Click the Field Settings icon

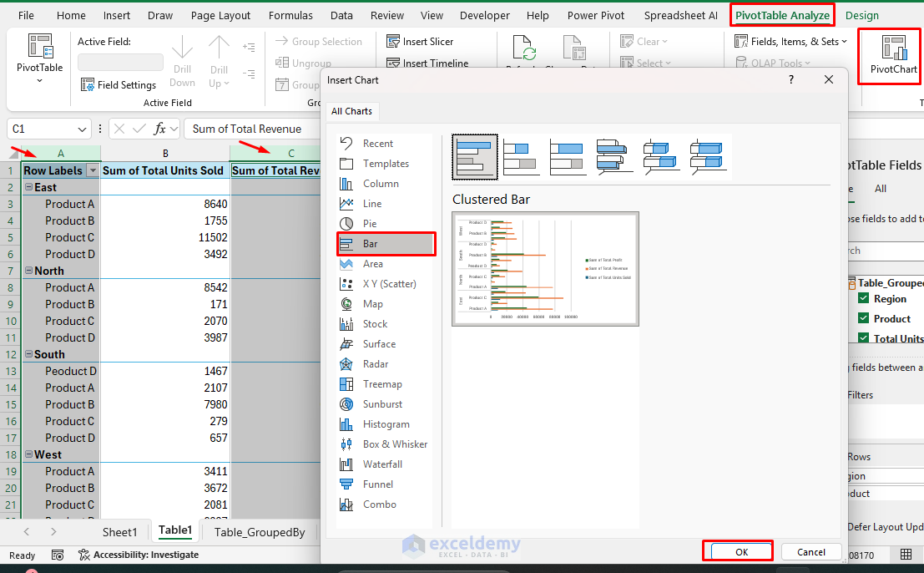[87, 85]
